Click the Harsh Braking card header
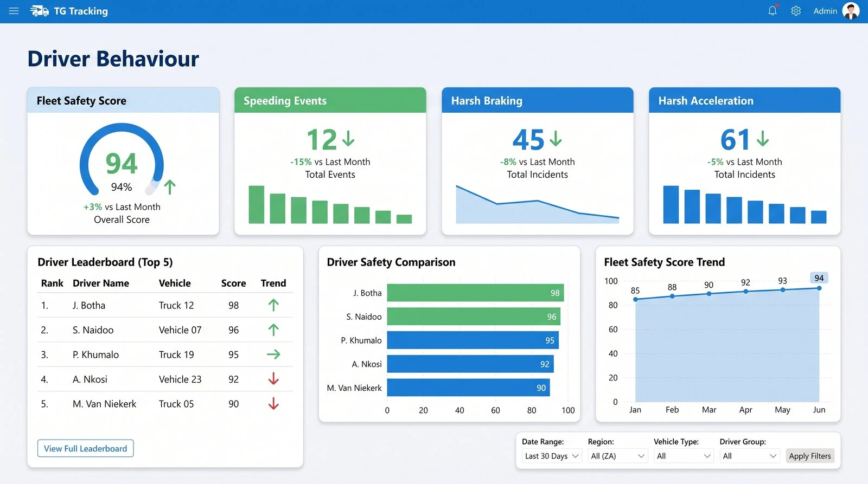868x484 pixels. pos(537,100)
